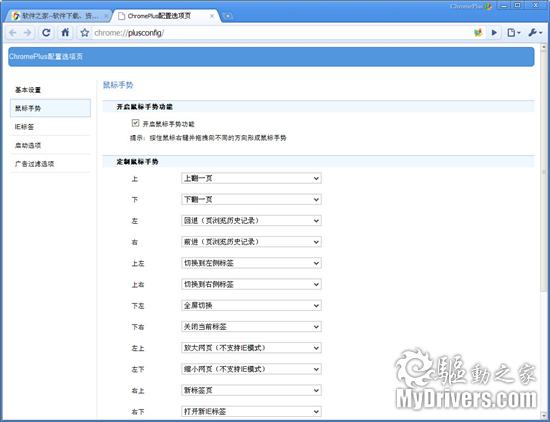Click the ChromePlus配置选项页 header text
The width and height of the screenshot is (550, 422).
pyautogui.click(x=46, y=56)
